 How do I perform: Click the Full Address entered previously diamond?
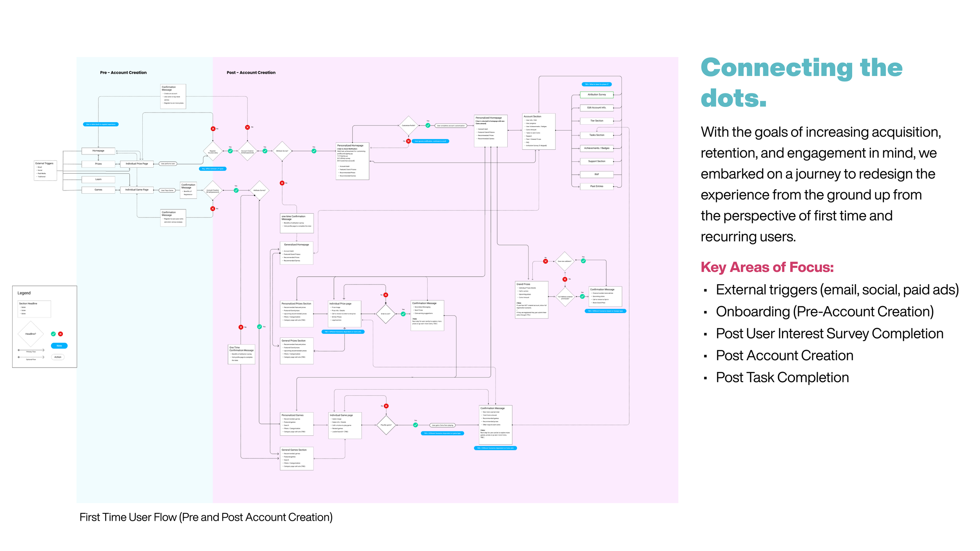tap(565, 297)
